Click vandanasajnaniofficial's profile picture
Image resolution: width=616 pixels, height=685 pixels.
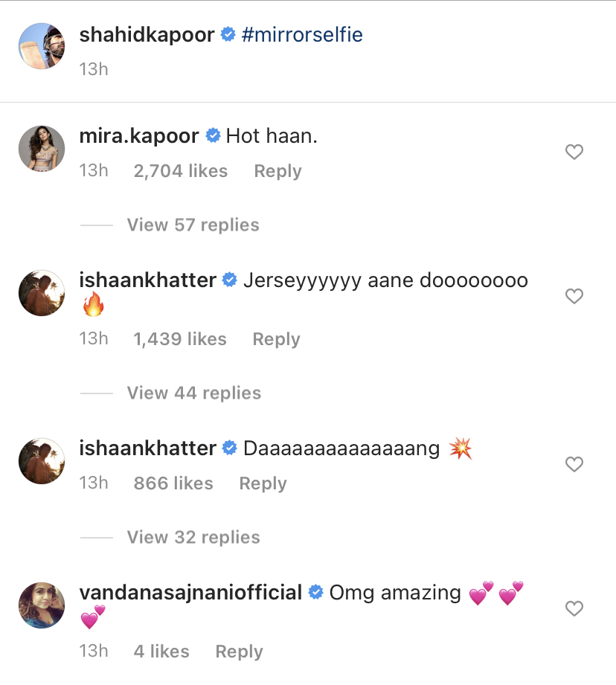tap(42, 606)
